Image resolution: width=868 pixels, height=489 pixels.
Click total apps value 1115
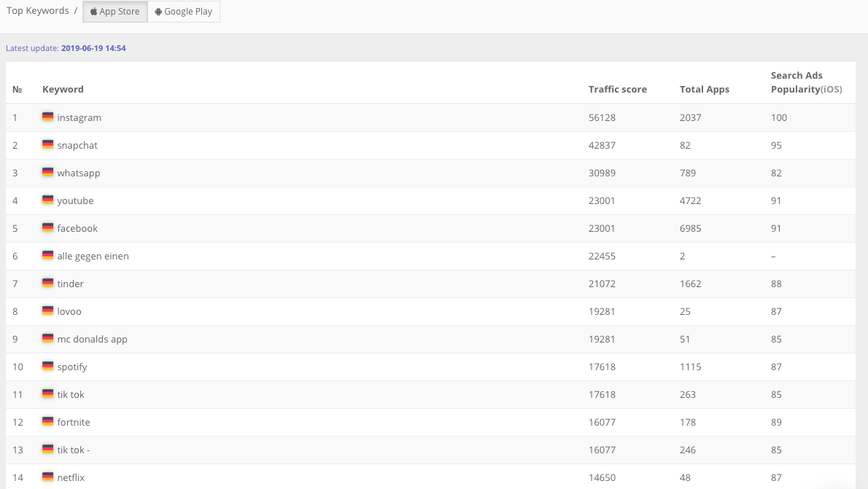690,367
